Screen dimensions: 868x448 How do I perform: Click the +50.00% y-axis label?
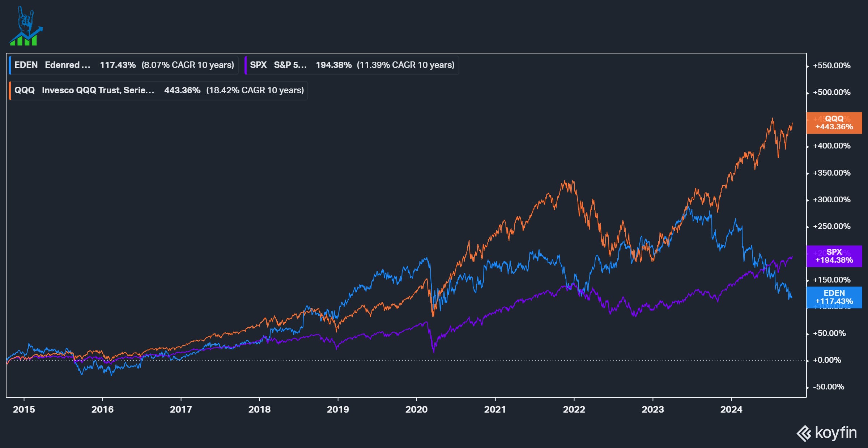pyautogui.click(x=829, y=333)
